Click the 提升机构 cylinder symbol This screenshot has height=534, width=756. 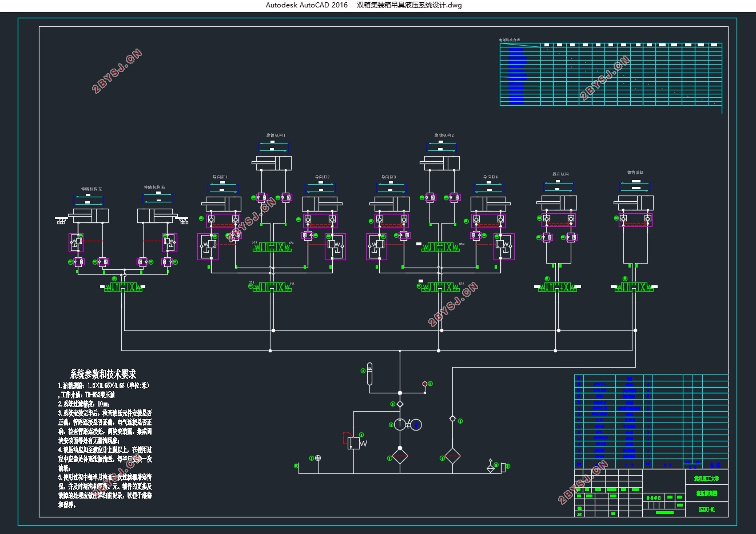[558, 202]
